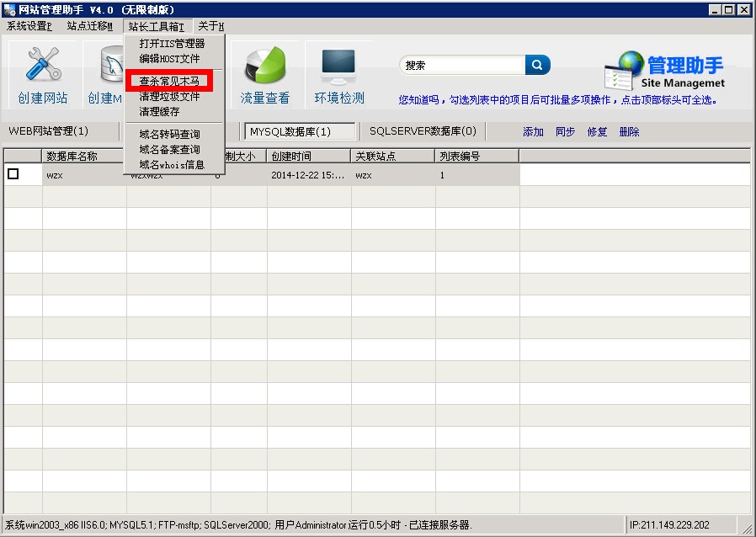The width and height of the screenshot is (756, 537).
Task: Open the 系统设置 menu
Action: [x=29, y=26]
